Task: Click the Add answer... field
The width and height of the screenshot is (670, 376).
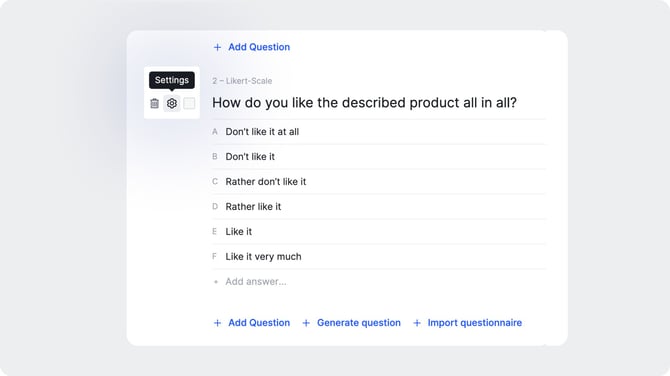Action: (256, 282)
